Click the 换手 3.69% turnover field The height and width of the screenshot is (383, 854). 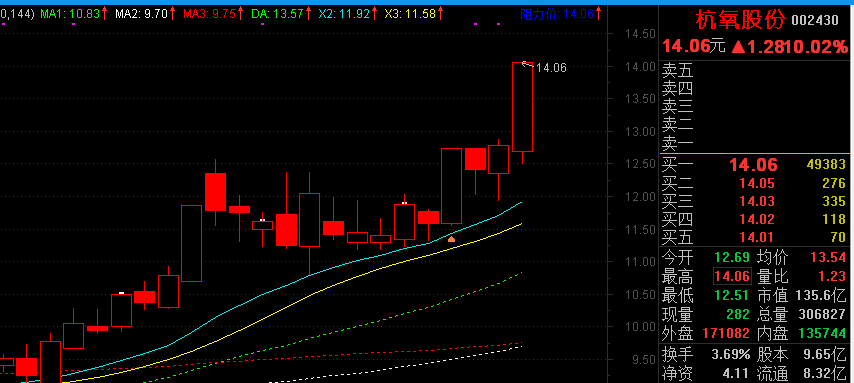(x=706, y=355)
